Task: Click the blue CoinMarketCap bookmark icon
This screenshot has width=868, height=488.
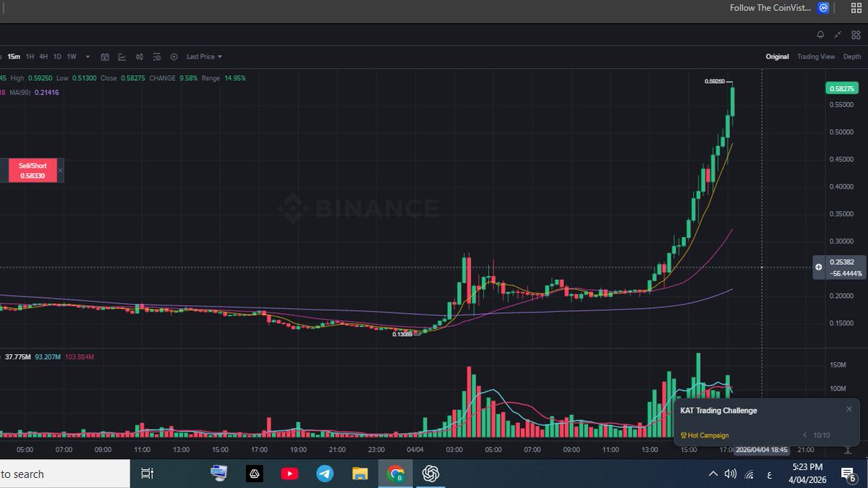Action: pos(823,8)
